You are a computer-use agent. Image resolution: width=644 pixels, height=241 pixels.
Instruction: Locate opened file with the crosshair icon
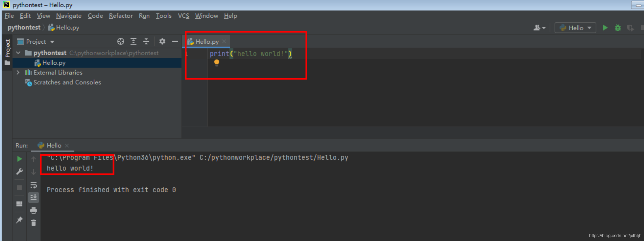[x=121, y=41]
